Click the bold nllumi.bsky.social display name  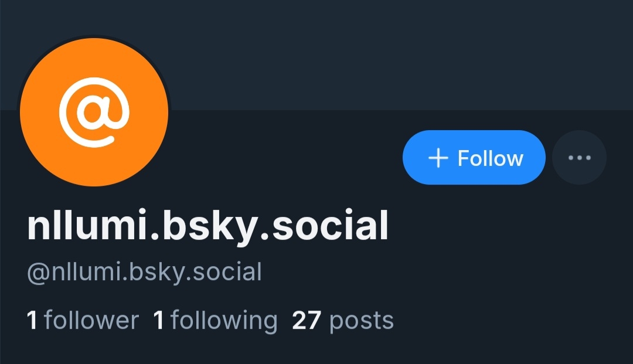pos(207,226)
